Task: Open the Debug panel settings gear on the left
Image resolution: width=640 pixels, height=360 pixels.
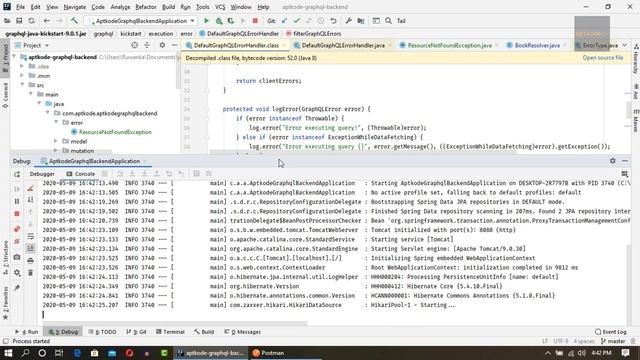Action: tap(17, 273)
